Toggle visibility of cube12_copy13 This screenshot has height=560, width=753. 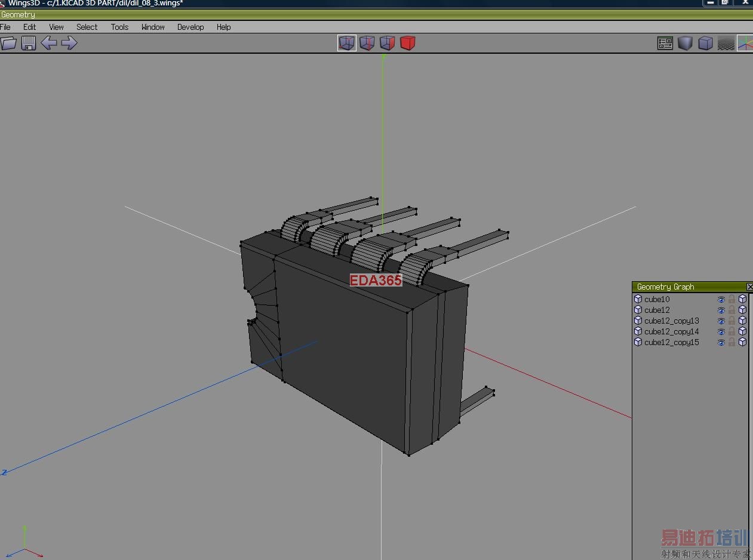tap(721, 321)
